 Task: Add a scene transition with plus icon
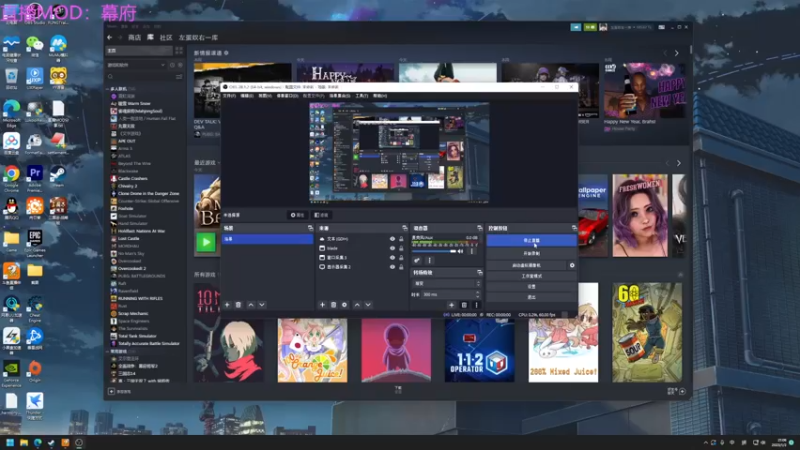point(451,305)
